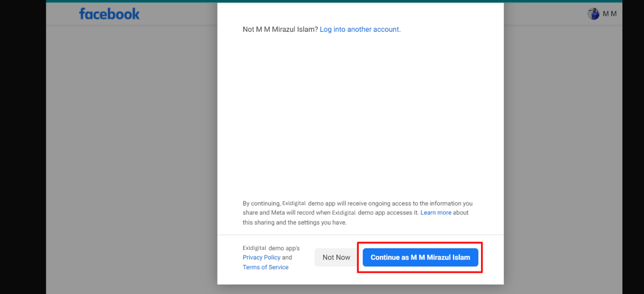Click the 'Not Now' button
The width and height of the screenshot is (644, 294).
[x=337, y=257]
